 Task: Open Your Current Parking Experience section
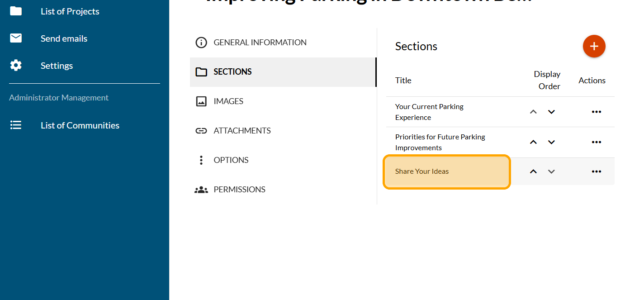429,112
